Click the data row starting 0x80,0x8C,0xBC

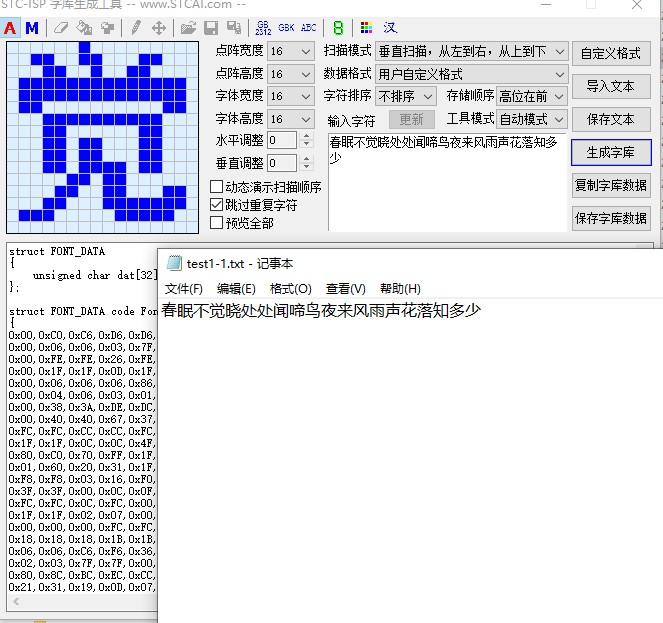(x=82, y=575)
